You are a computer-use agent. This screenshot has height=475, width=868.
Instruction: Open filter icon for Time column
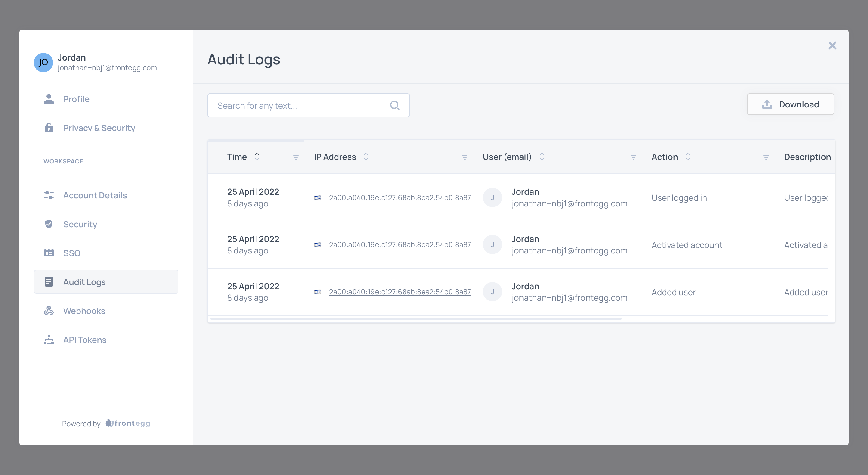pyautogui.click(x=295, y=157)
